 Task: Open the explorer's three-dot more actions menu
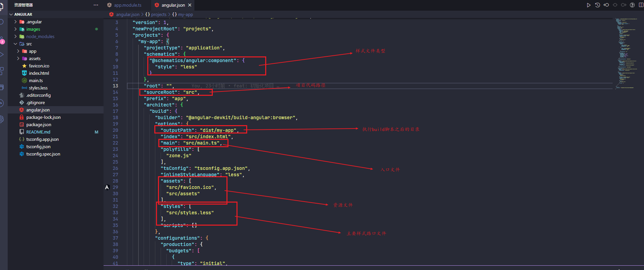[96, 5]
